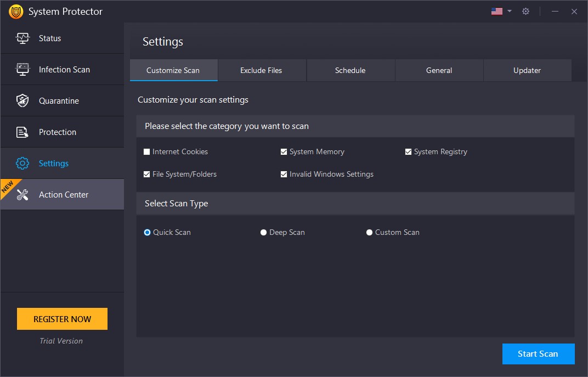Open the titlebar settings gear icon
Image resolution: width=588 pixels, height=377 pixels.
coord(525,11)
